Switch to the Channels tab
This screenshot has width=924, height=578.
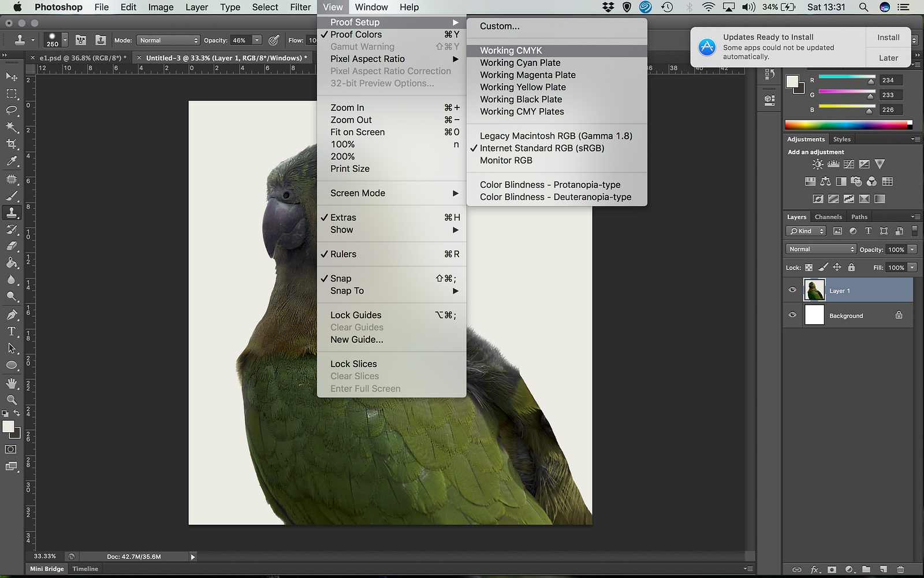coord(828,217)
